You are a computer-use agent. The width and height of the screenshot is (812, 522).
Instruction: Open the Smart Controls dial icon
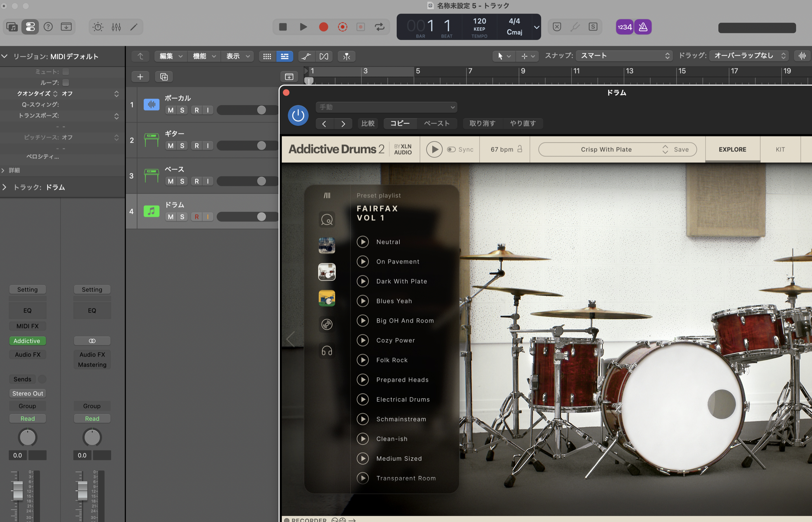pyautogui.click(x=98, y=27)
